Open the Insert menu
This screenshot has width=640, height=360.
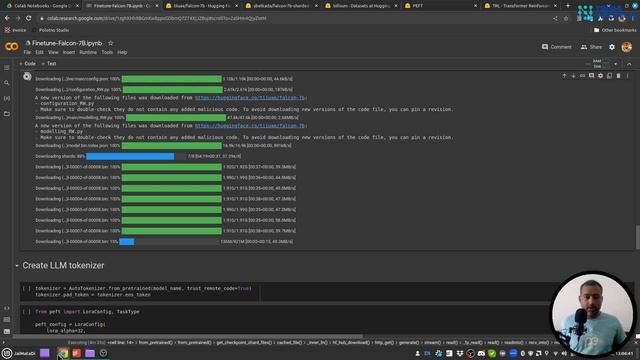69,52
